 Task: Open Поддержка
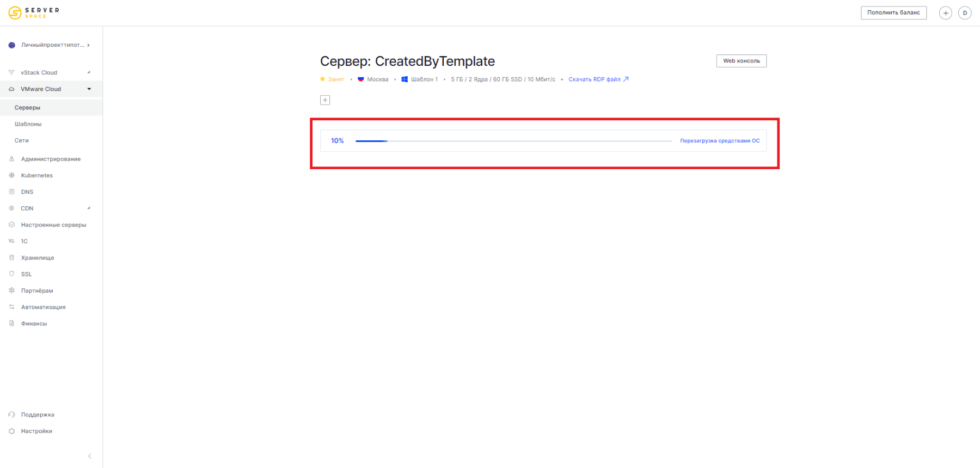(x=38, y=415)
